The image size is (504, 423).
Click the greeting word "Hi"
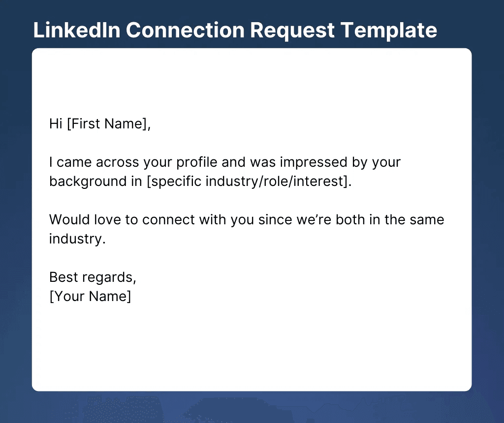click(x=56, y=124)
